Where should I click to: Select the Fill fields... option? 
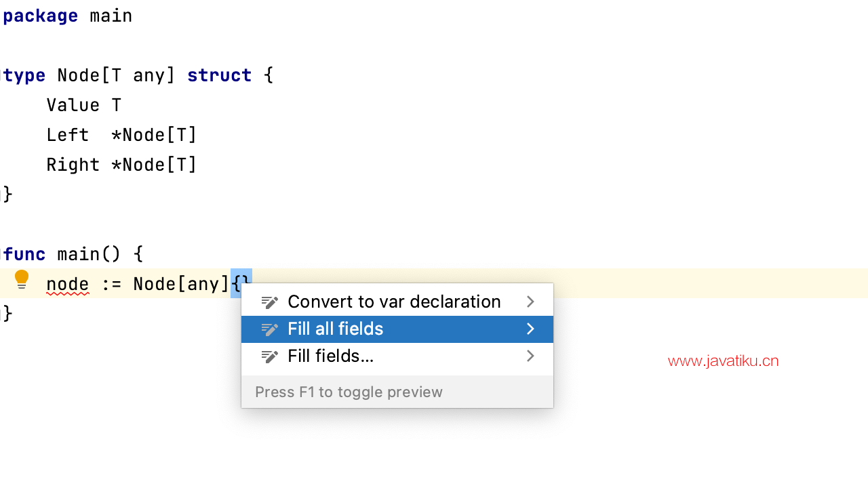tap(331, 356)
